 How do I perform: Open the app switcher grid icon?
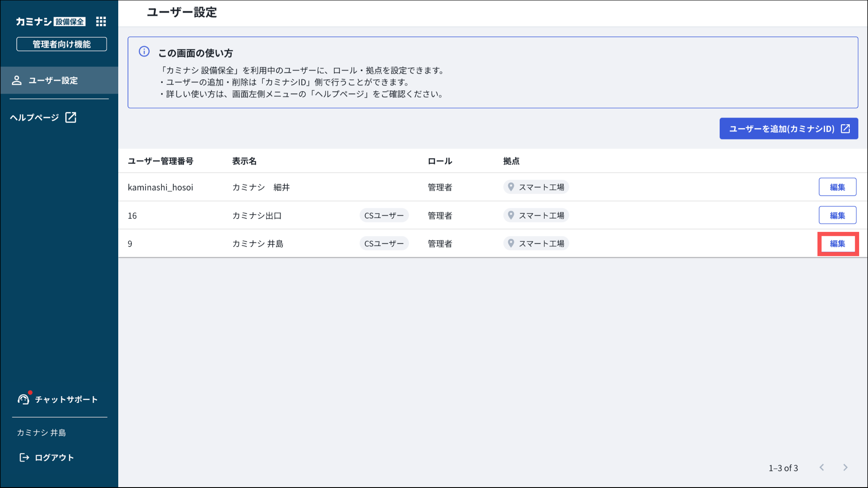[x=101, y=22]
